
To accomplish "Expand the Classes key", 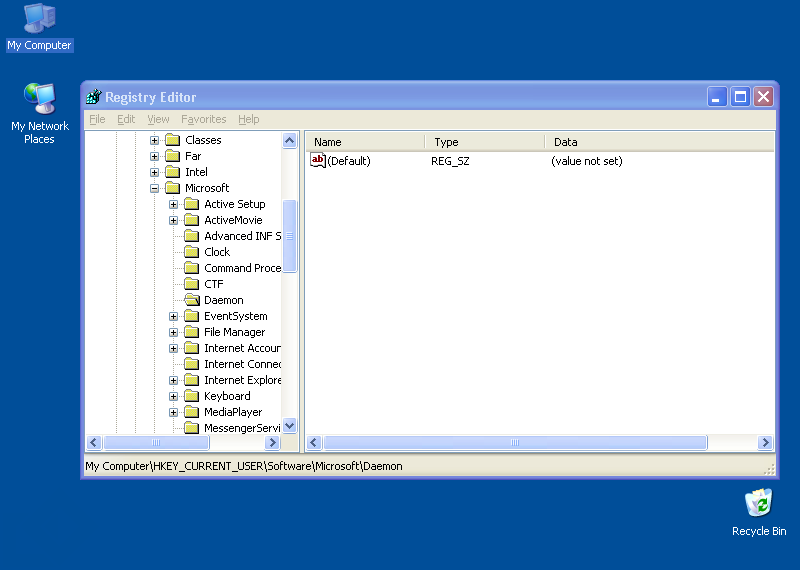I will (154, 140).
